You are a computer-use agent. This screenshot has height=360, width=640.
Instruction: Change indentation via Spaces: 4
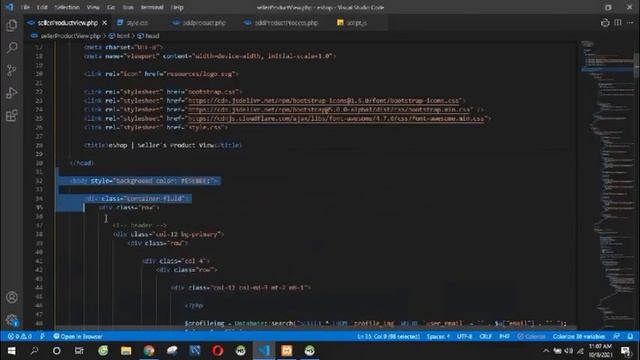pyautogui.click(x=438, y=336)
